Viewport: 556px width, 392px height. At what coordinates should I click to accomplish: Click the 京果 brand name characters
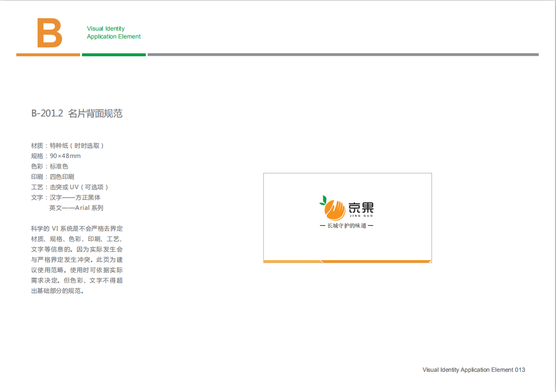point(361,207)
